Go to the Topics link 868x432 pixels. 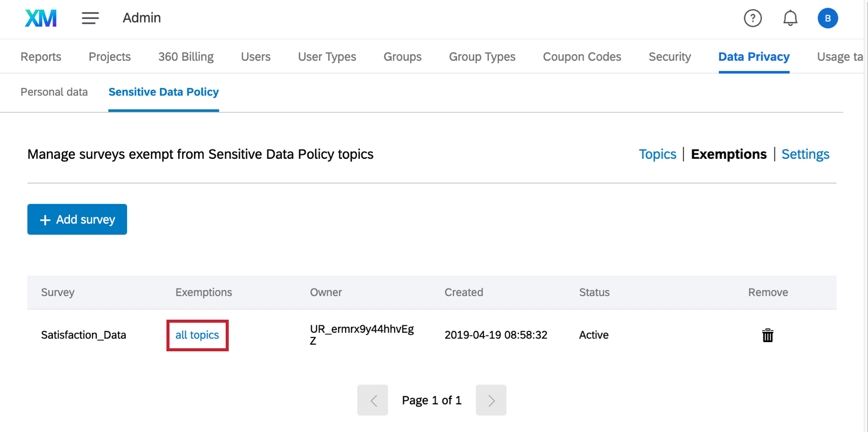click(658, 154)
